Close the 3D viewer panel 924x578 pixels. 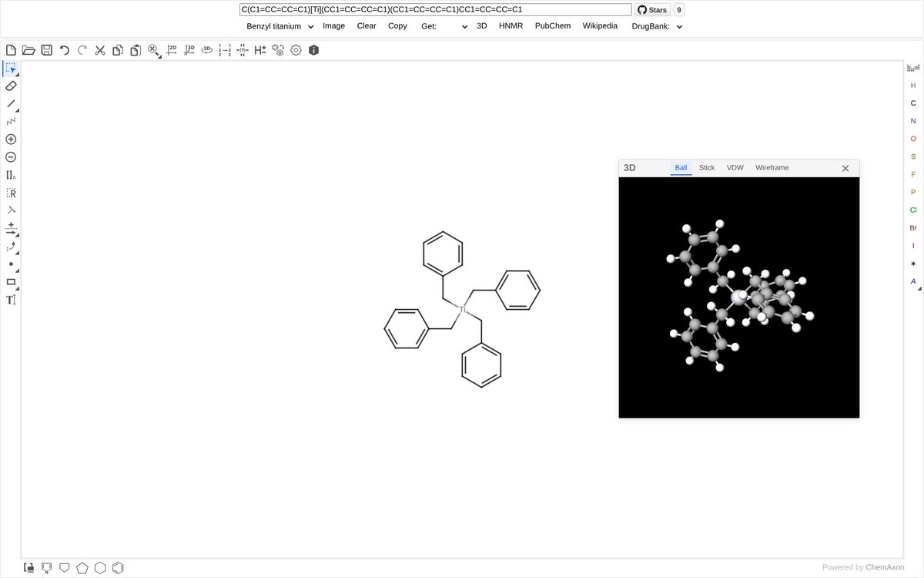point(845,168)
